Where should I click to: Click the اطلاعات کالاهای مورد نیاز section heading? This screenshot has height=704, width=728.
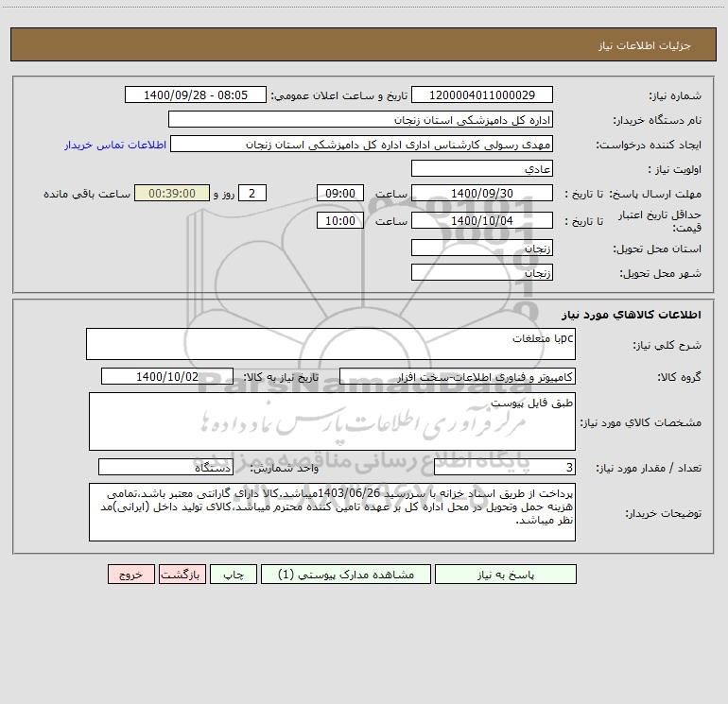point(632,315)
